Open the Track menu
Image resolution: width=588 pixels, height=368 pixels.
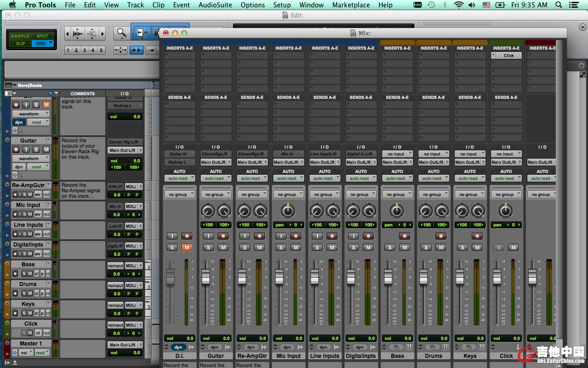point(136,5)
